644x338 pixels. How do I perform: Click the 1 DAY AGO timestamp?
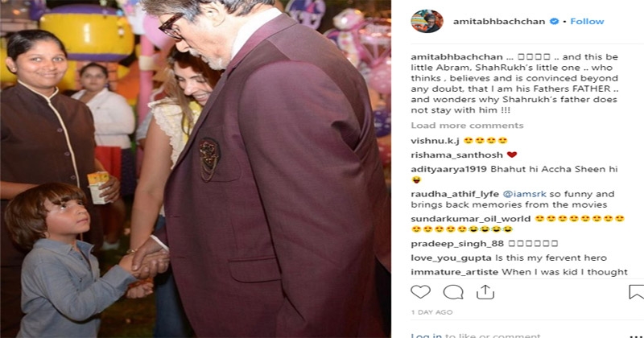pyautogui.click(x=431, y=312)
